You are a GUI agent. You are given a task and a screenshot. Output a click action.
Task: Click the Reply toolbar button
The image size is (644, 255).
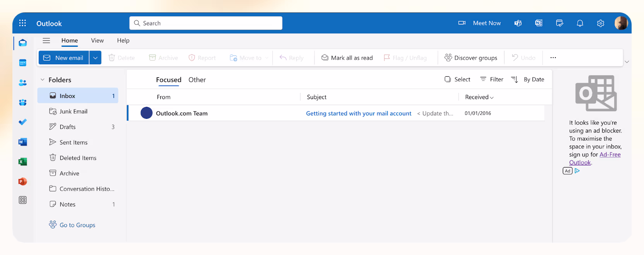[x=291, y=58]
